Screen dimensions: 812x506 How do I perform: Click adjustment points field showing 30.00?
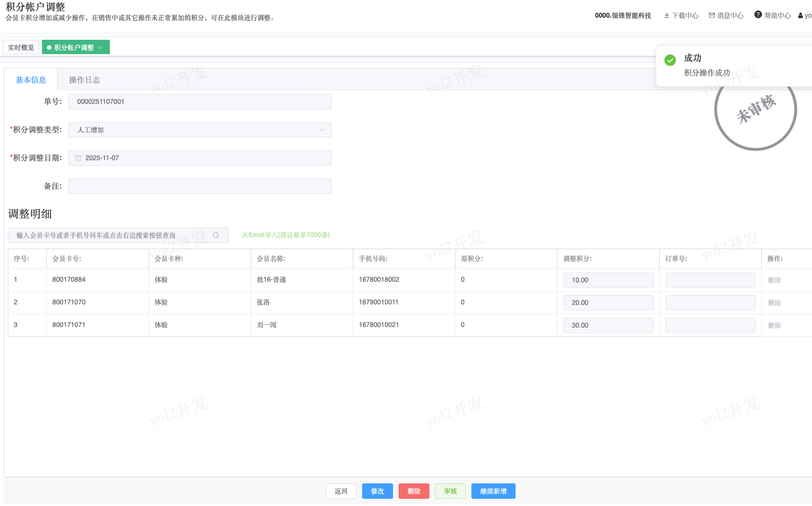pos(608,325)
